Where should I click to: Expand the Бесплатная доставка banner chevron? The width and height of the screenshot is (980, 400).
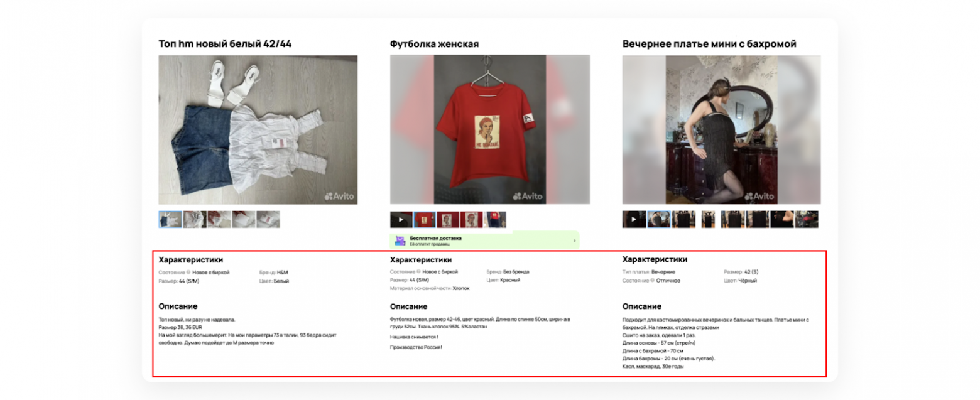point(575,241)
